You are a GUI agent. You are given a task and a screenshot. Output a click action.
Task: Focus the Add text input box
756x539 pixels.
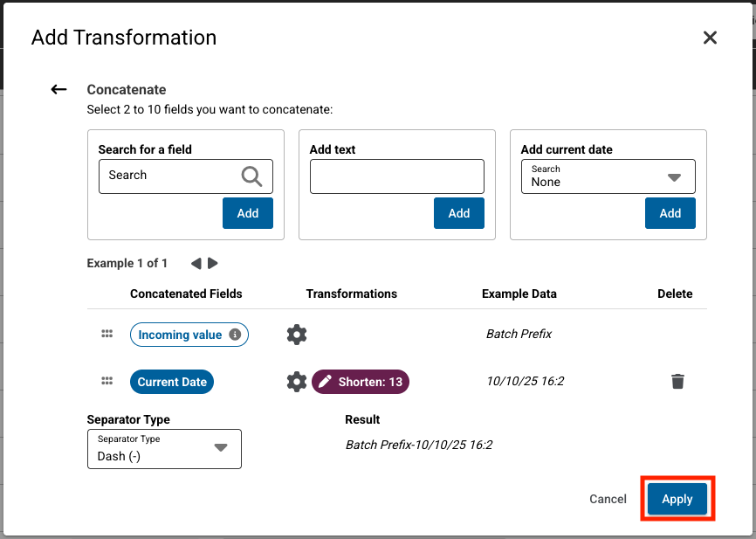(397, 176)
